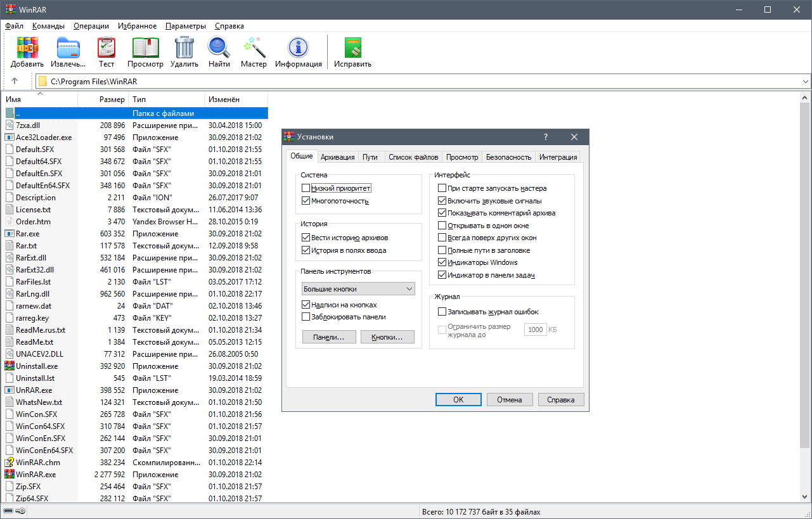The image size is (812, 519).
Task: Click the Rar.exe application icon
Action: [10, 233]
